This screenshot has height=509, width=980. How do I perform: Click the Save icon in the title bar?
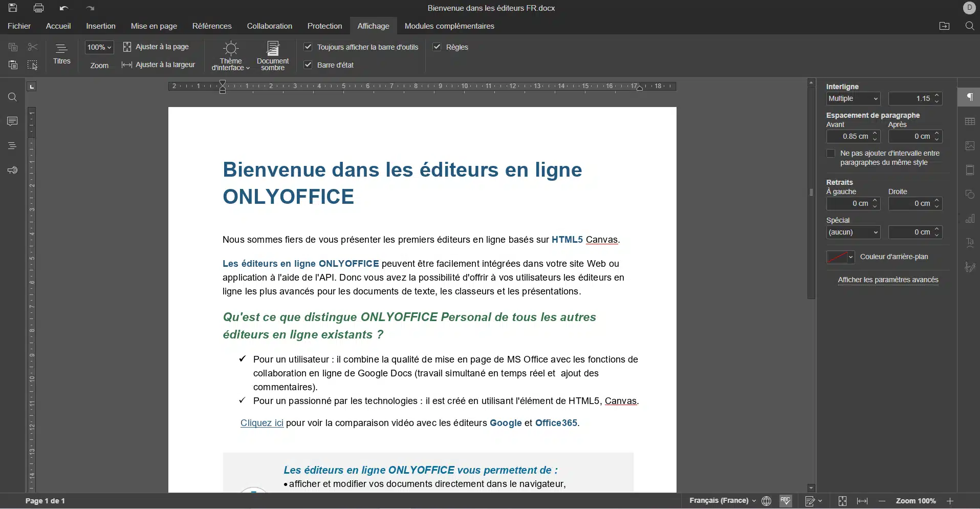coord(13,8)
